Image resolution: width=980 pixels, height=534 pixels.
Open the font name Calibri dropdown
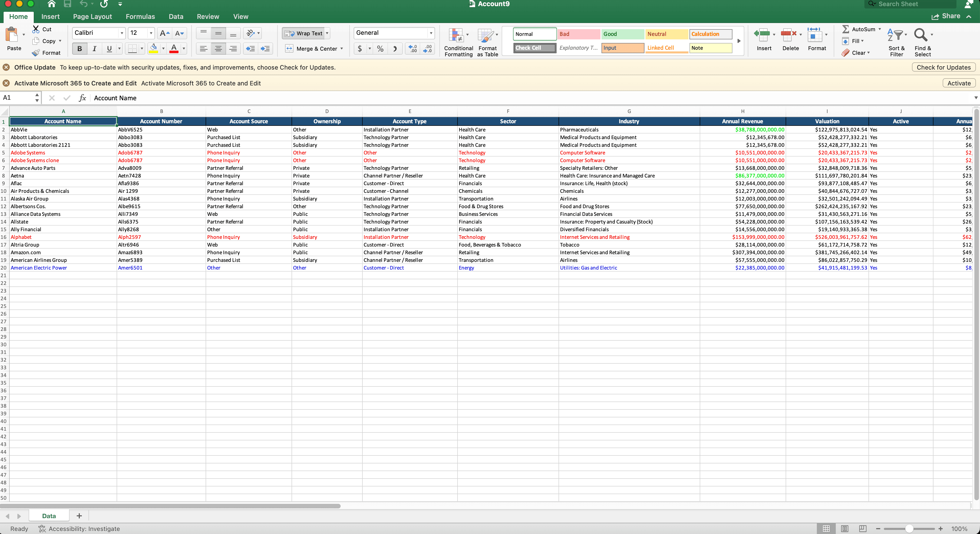[x=122, y=33]
